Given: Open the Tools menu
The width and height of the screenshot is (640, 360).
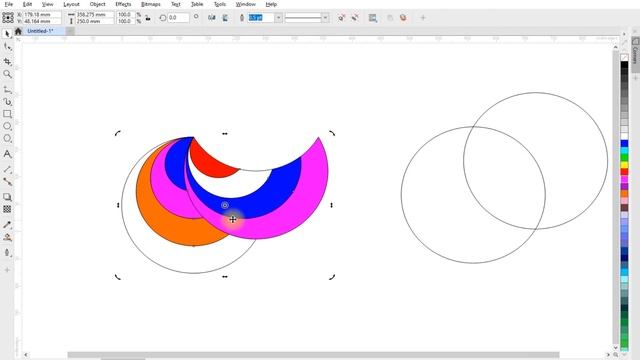Looking at the screenshot, I should (220, 4).
